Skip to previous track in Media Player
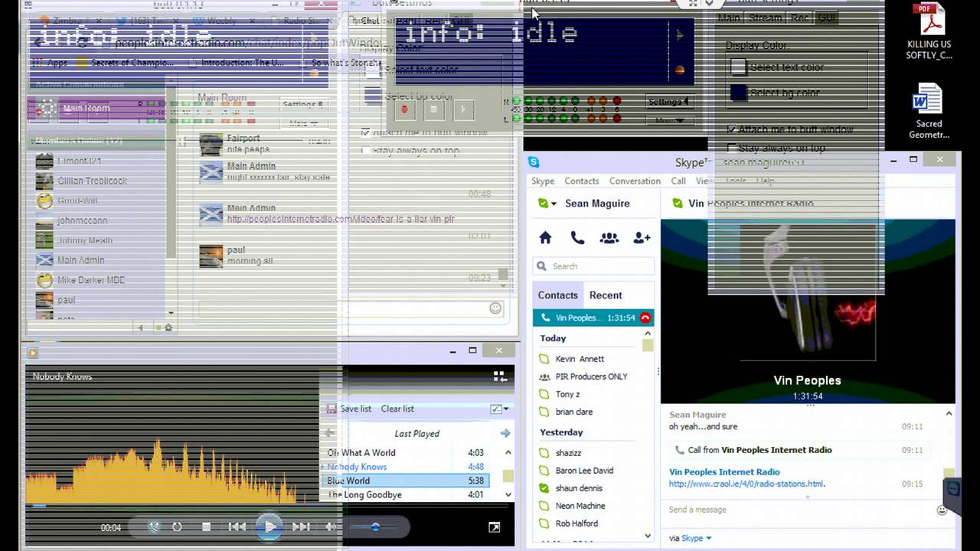The image size is (980, 551). point(237,527)
